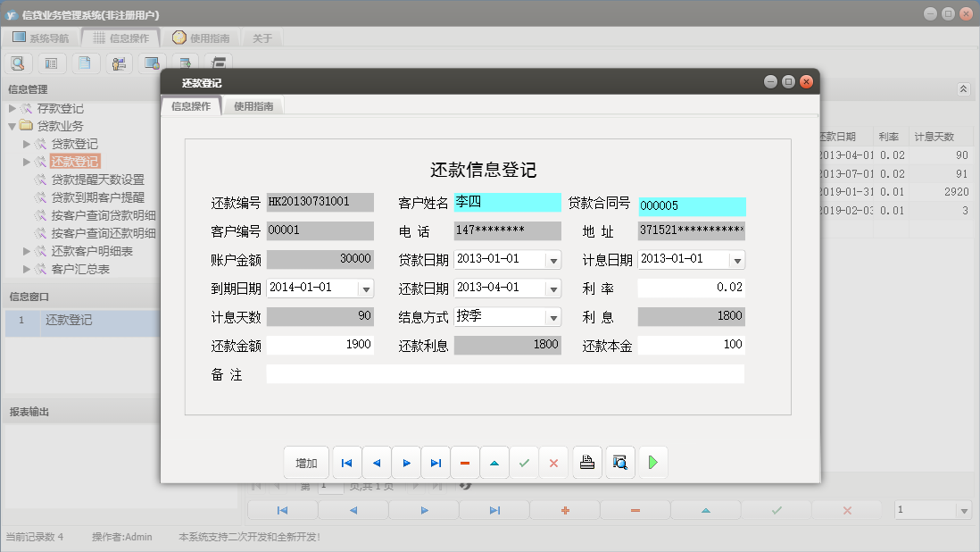Open the data grid view icon on the toolbar
Viewport: 980px width, 552px height.
click(51, 63)
